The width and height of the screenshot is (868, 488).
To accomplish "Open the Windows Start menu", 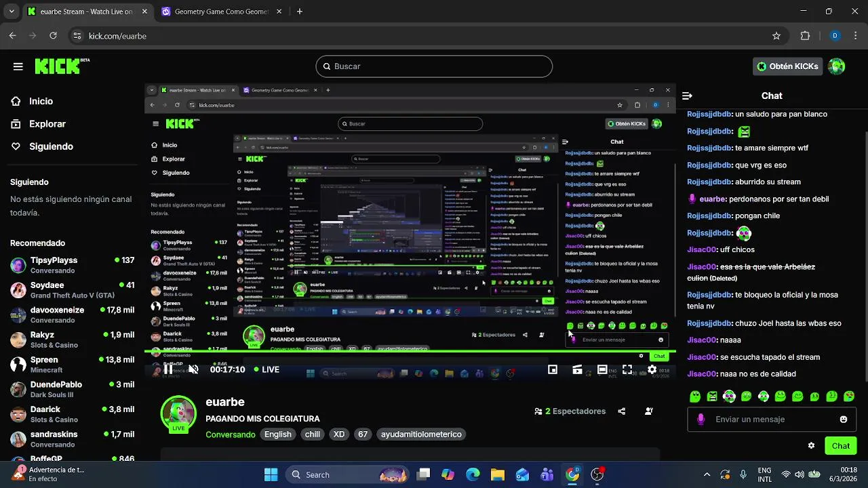I will coord(271,474).
